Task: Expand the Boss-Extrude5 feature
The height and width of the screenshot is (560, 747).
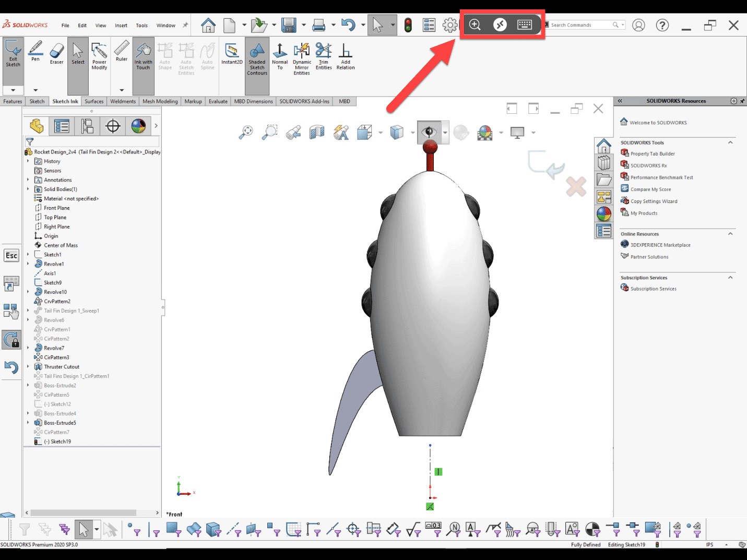Action: click(28, 423)
